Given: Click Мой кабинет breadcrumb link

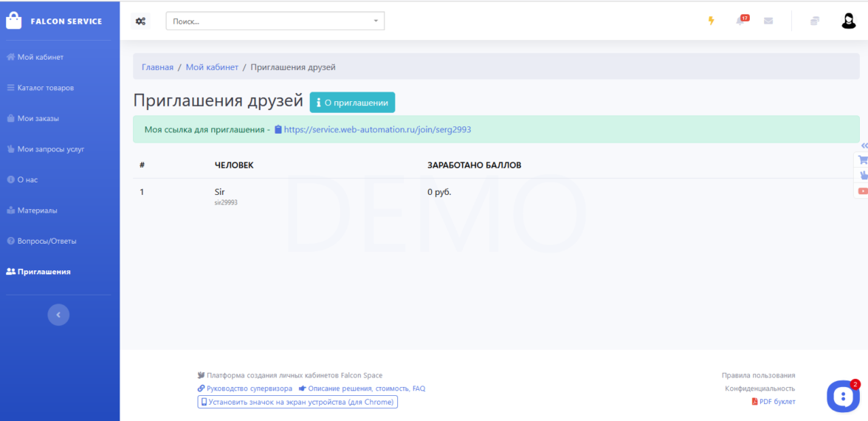Looking at the screenshot, I should click(212, 67).
